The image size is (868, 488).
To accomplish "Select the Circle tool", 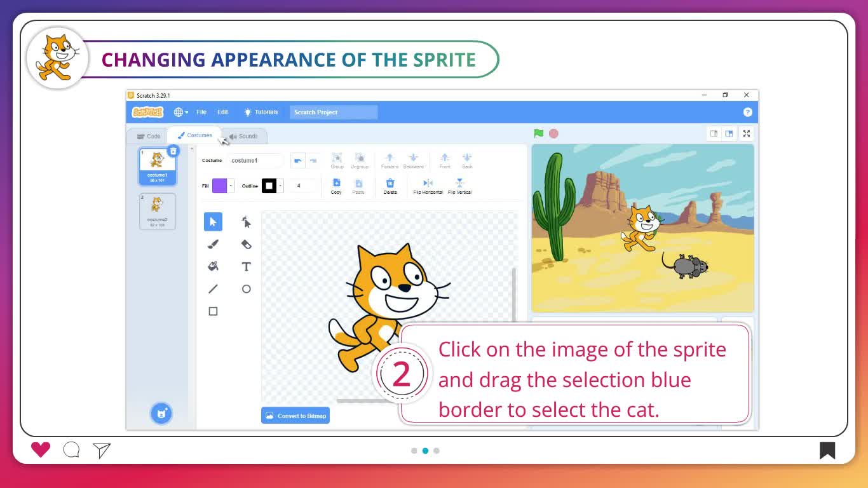I will pos(246,288).
